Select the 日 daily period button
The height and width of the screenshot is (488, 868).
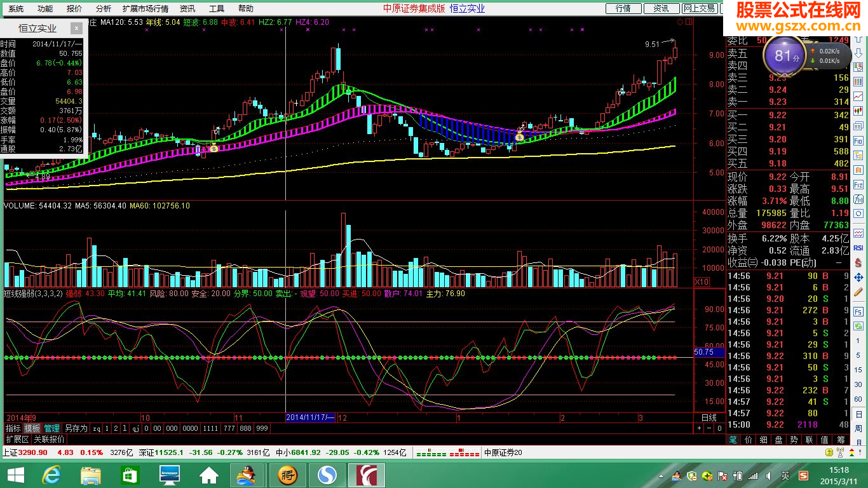[x=859, y=414]
